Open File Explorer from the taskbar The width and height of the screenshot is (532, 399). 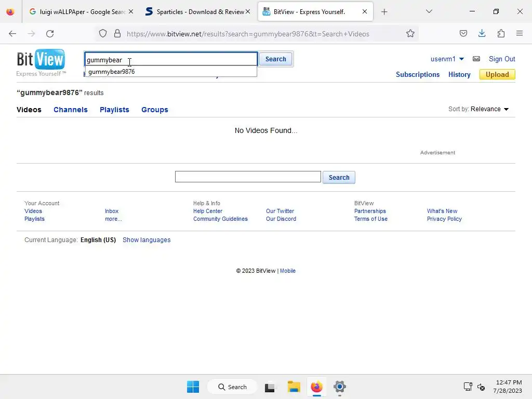tap(294, 387)
